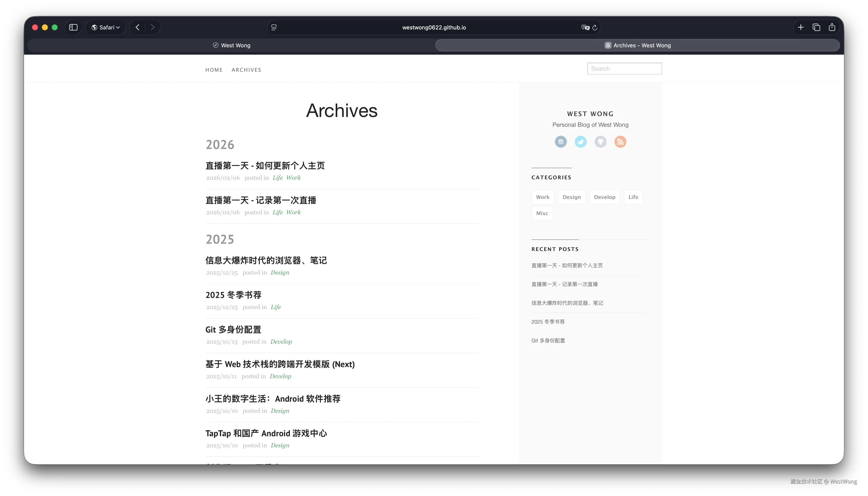Open recent post 2025 冬季书荐

(x=548, y=322)
